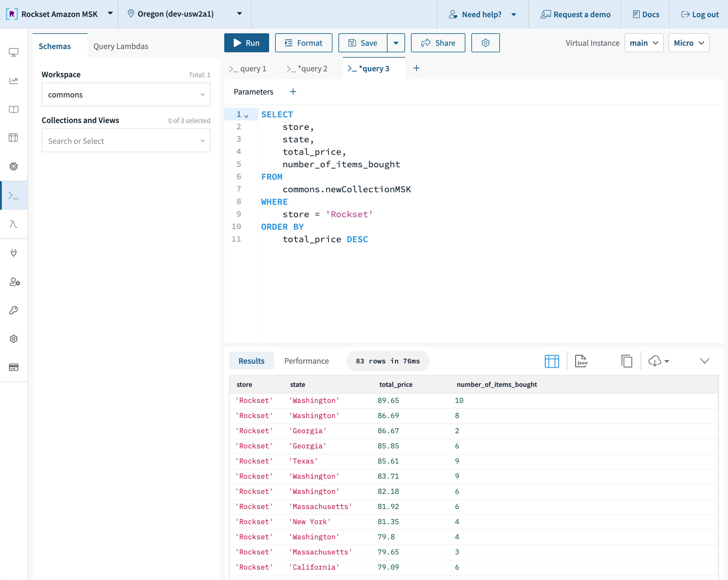Click the Collections Search or Select field
The image size is (728, 580).
pyautogui.click(x=125, y=141)
